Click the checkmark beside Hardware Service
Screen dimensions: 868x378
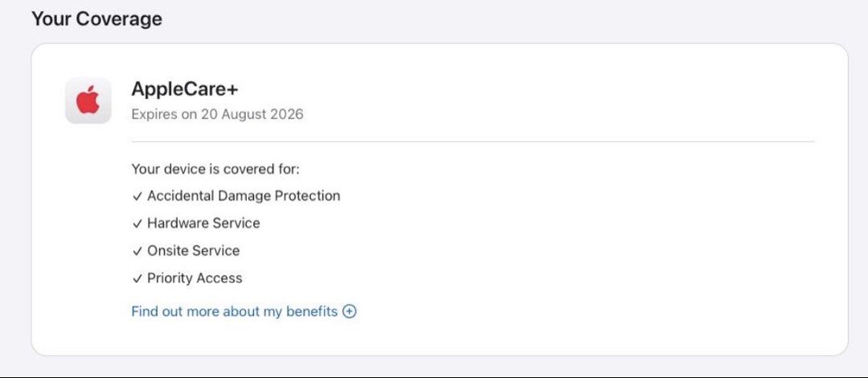pyautogui.click(x=137, y=224)
